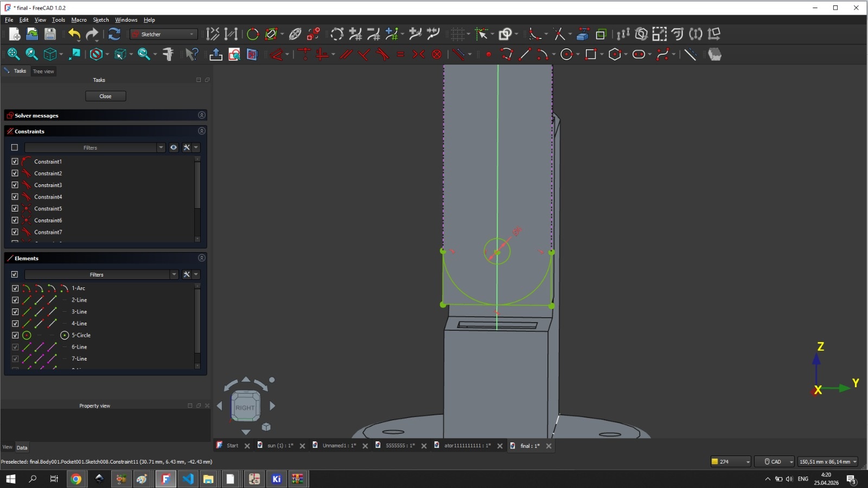The image size is (868, 488).
Task: Open the measure caliper tool
Action: (168, 54)
